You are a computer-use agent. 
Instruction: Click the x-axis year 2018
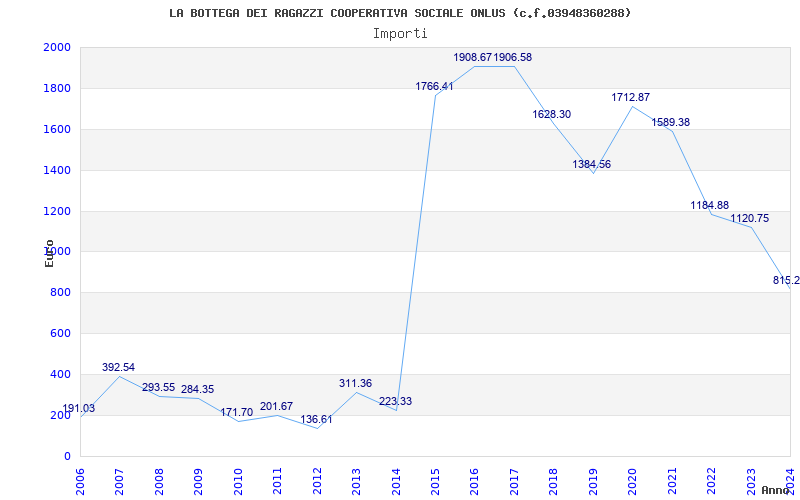pyautogui.click(x=554, y=481)
